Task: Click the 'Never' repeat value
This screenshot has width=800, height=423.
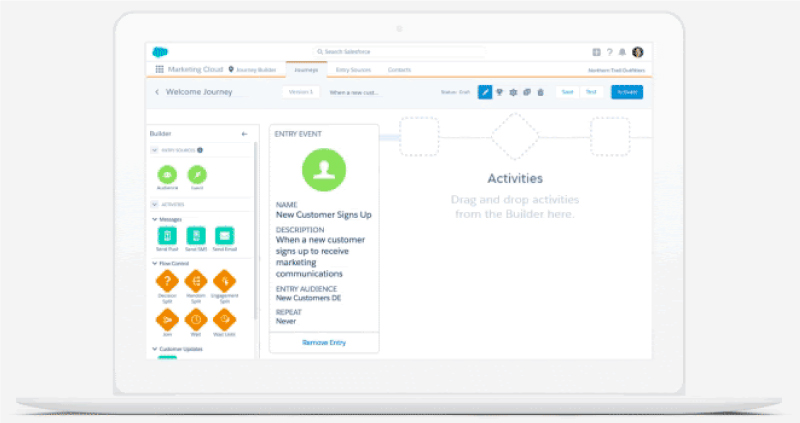Action: click(x=286, y=321)
